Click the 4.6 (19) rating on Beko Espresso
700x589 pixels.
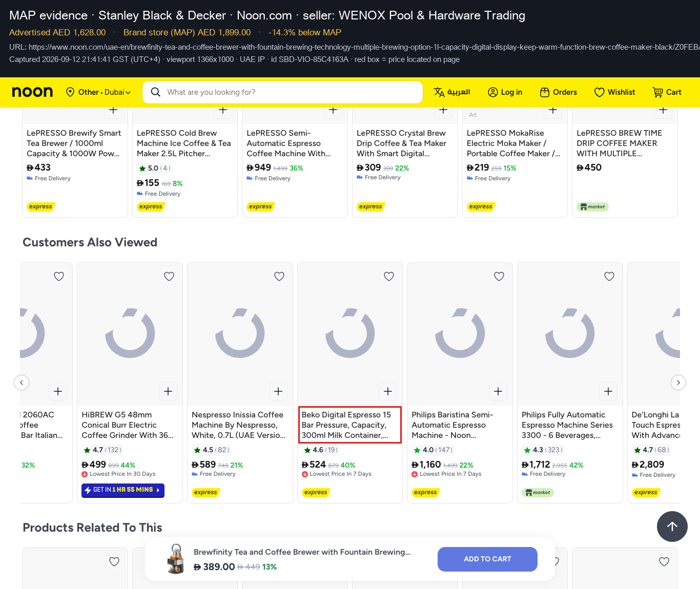click(x=321, y=450)
